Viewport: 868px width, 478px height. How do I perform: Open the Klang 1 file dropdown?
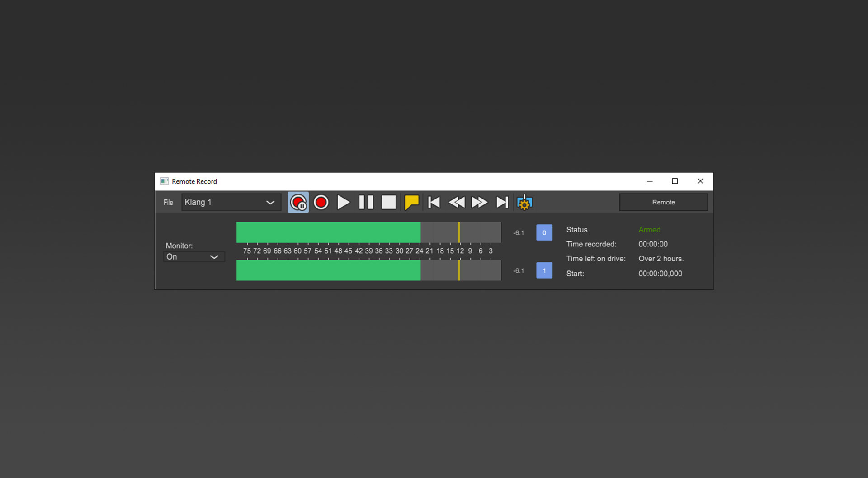(231, 202)
